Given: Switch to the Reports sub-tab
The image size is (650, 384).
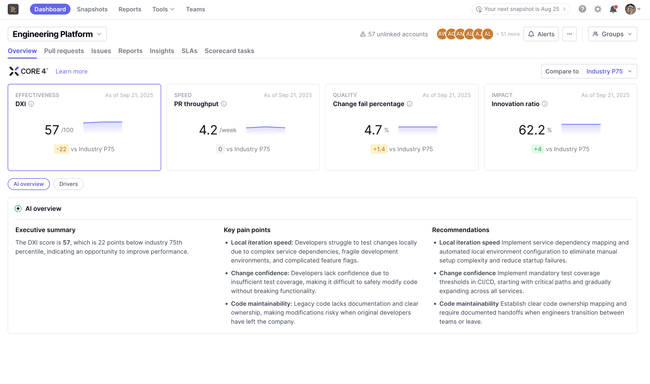Looking at the screenshot, I should pos(130,51).
